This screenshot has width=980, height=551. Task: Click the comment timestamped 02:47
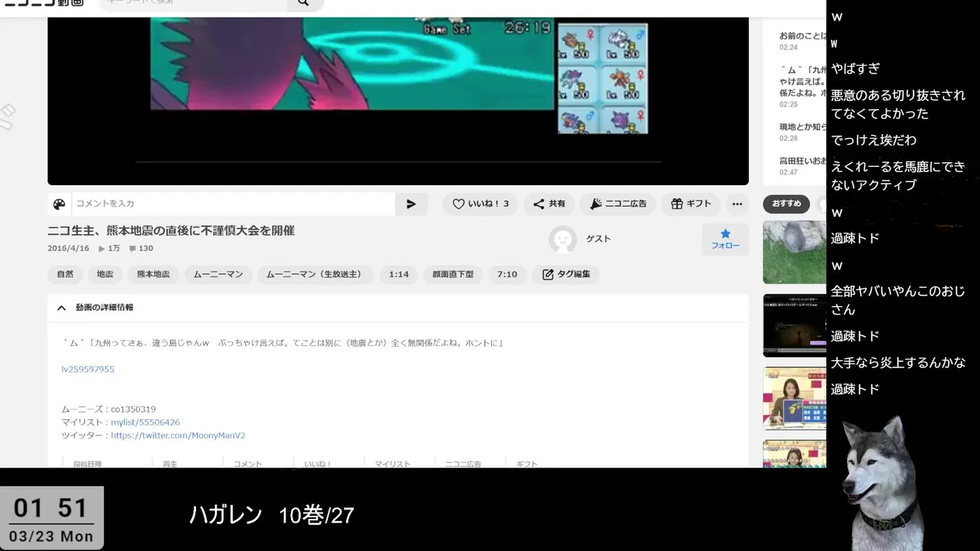tap(802, 166)
